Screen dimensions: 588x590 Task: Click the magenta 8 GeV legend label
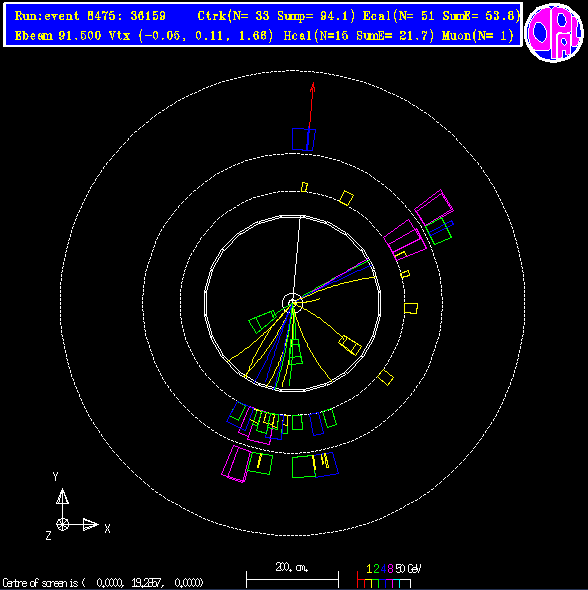pyautogui.click(x=390, y=569)
